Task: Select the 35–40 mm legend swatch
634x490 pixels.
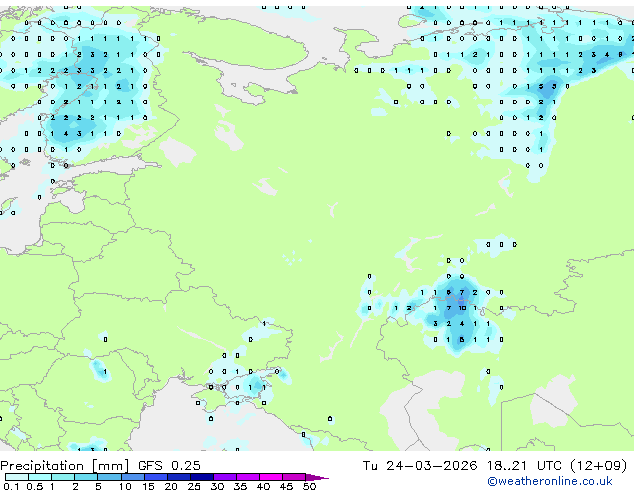Action: [248, 477]
